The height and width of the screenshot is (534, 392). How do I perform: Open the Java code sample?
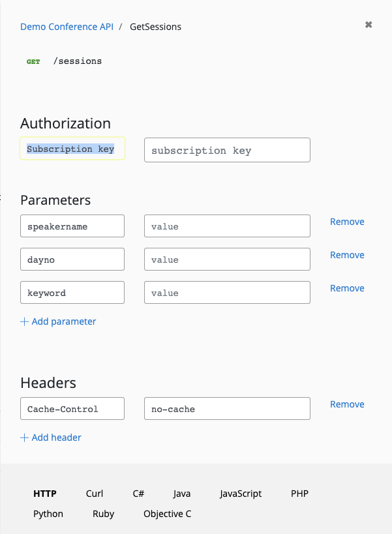(181, 494)
